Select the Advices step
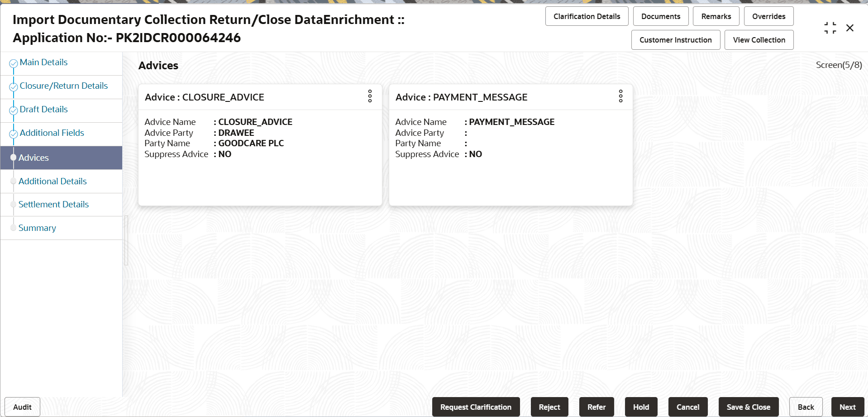Screen dimensions: 868x417 (61, 158)
